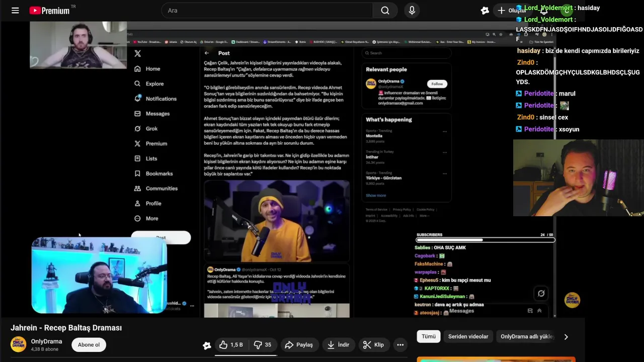Click the new message icon in Messages bar
Image resolution: width=644 pixels, height=362 pixels.
tap(530, 311)
